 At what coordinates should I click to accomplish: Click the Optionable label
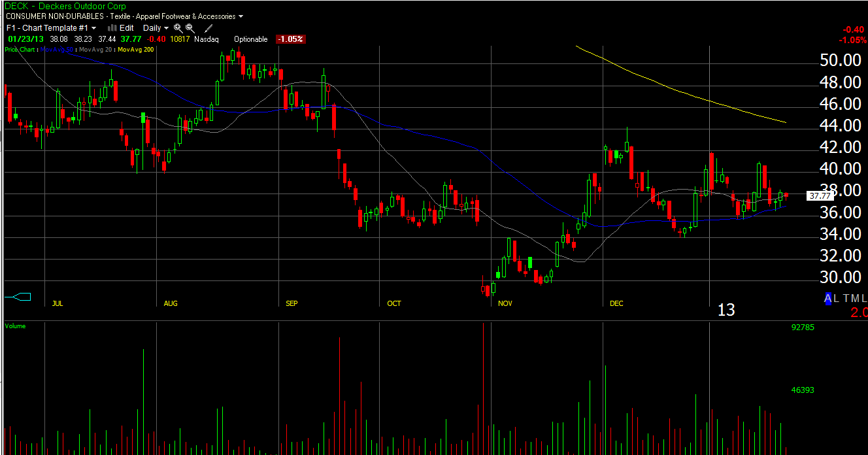coord(251,39)
